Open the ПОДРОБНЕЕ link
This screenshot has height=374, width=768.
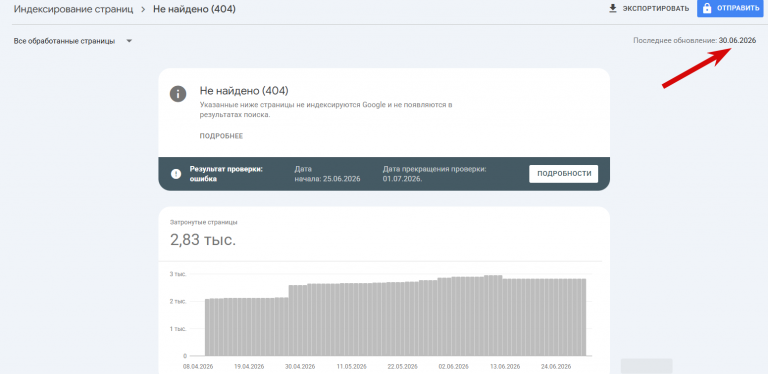click(221, 136)
